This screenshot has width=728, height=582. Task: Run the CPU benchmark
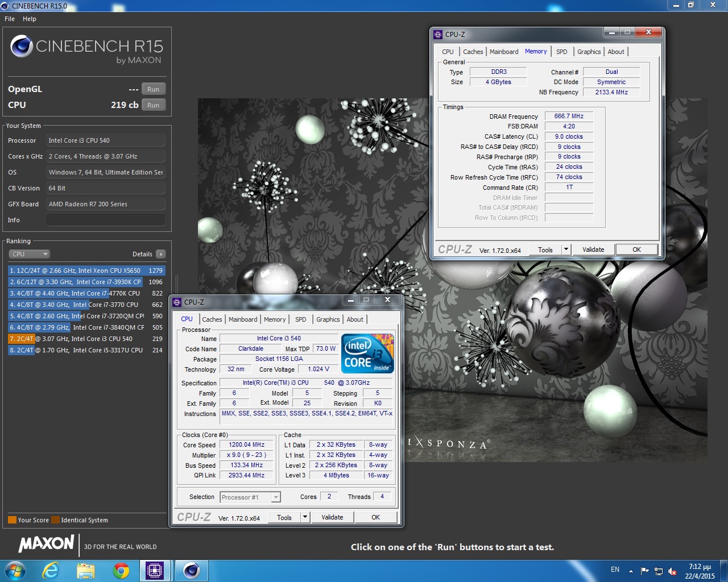154,105
